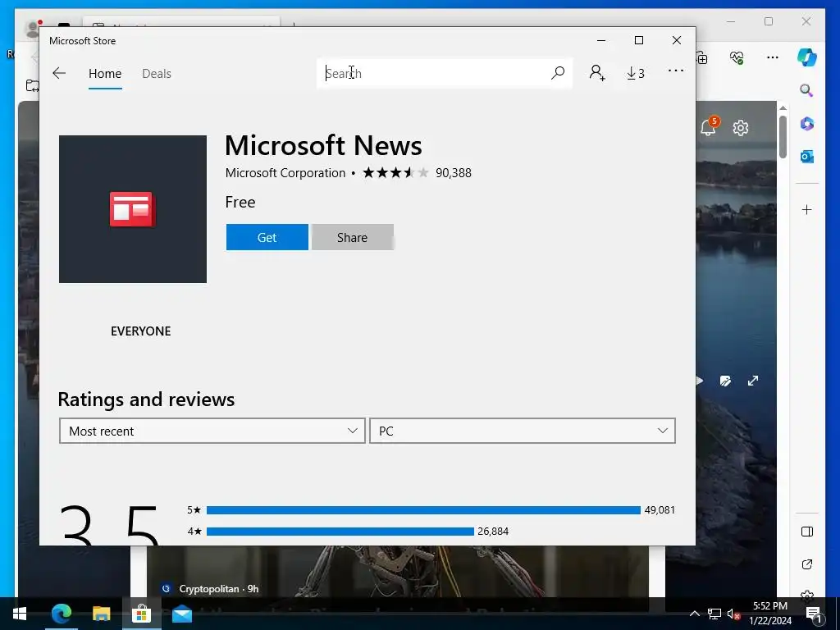Screen dimensions: 840x630
Task: Open Mail app from taskbar
Action: pyautogui.click(x=182, y=614)
